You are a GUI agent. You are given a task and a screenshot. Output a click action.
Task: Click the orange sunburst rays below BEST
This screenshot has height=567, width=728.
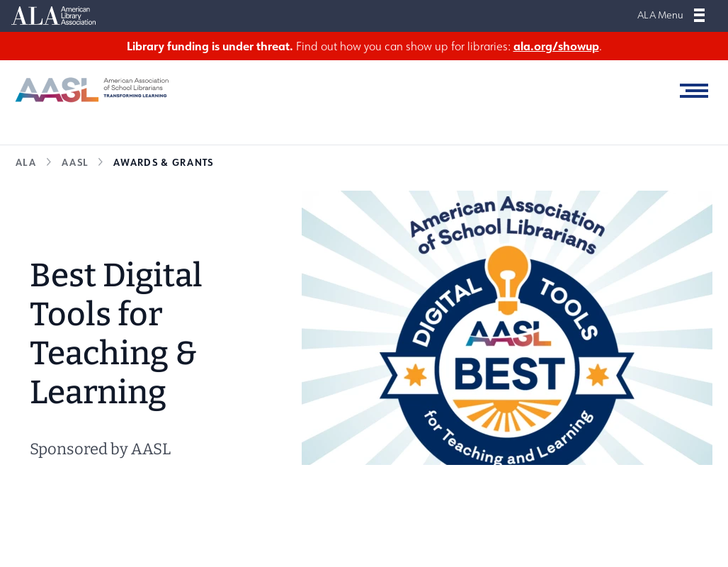tap(508, 415)
